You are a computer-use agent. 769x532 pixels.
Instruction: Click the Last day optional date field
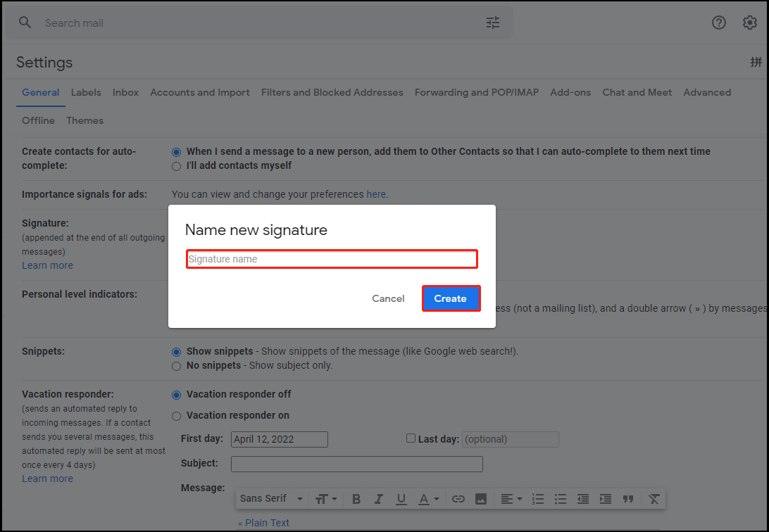[511, 439]
